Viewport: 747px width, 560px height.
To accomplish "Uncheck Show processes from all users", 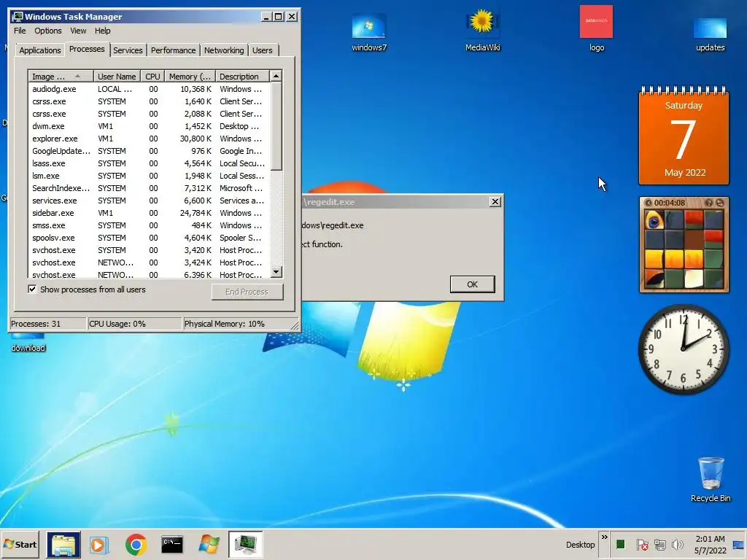I will (x=32, y=289).
